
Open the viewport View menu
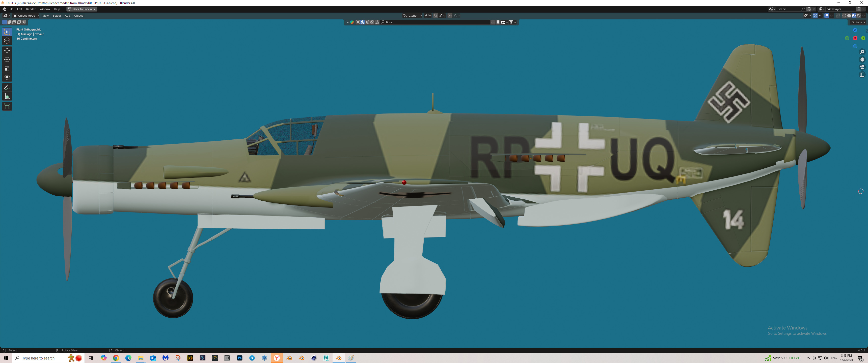[x=45, y=16]
